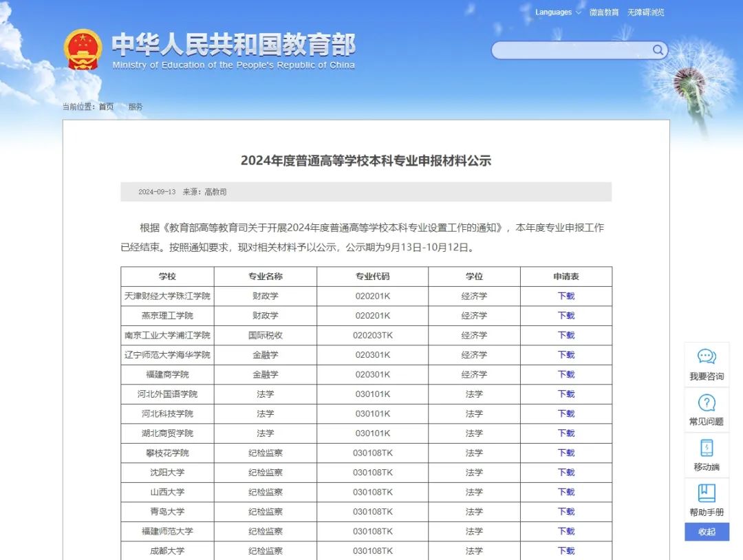Image resolution: width=743 pixels, height=560 pixels.
Task: Select the 山西大学 school cell
Action: pos(167,493)
